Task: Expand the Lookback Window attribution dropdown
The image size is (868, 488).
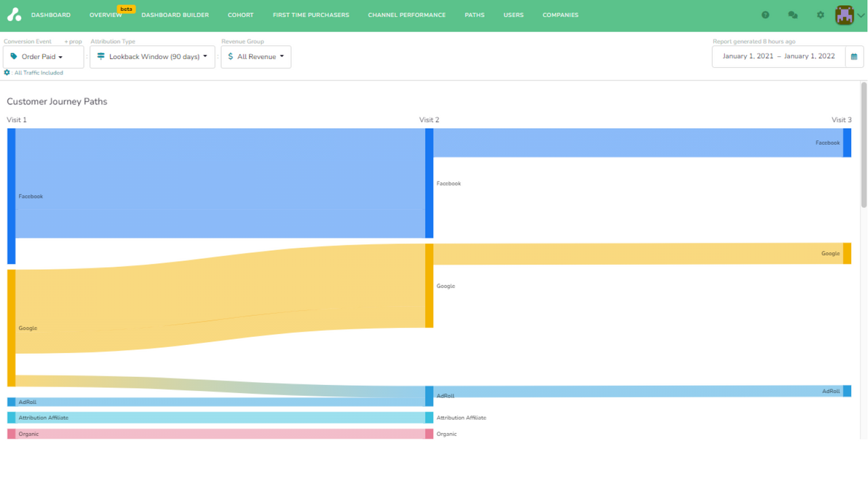Action: tap(152, 57)
